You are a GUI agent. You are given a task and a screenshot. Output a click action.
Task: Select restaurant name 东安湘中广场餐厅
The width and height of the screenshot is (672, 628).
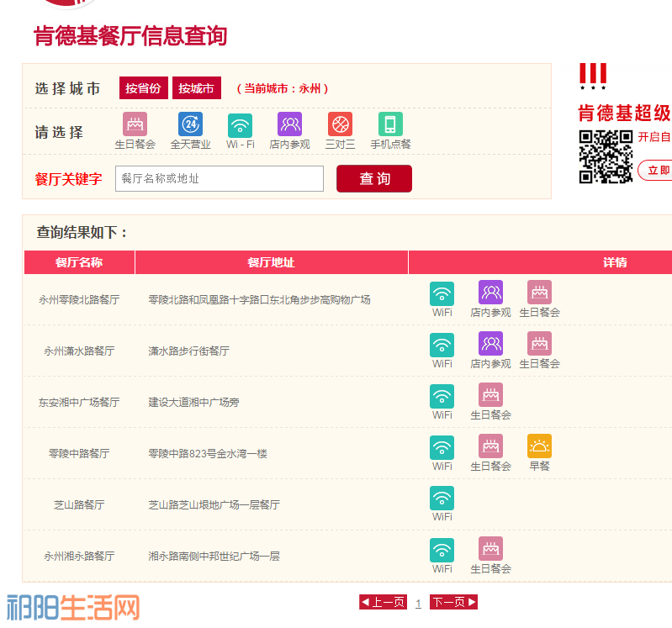point(79,403)
